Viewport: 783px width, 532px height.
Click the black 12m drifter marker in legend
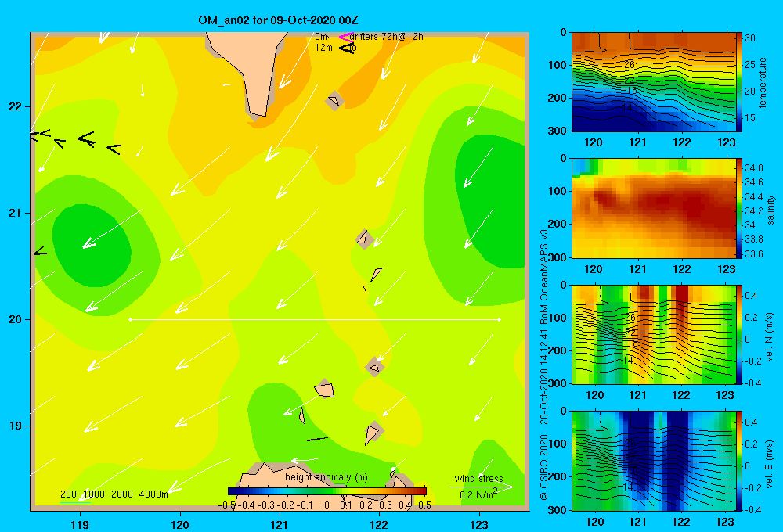tap(347, 48)
